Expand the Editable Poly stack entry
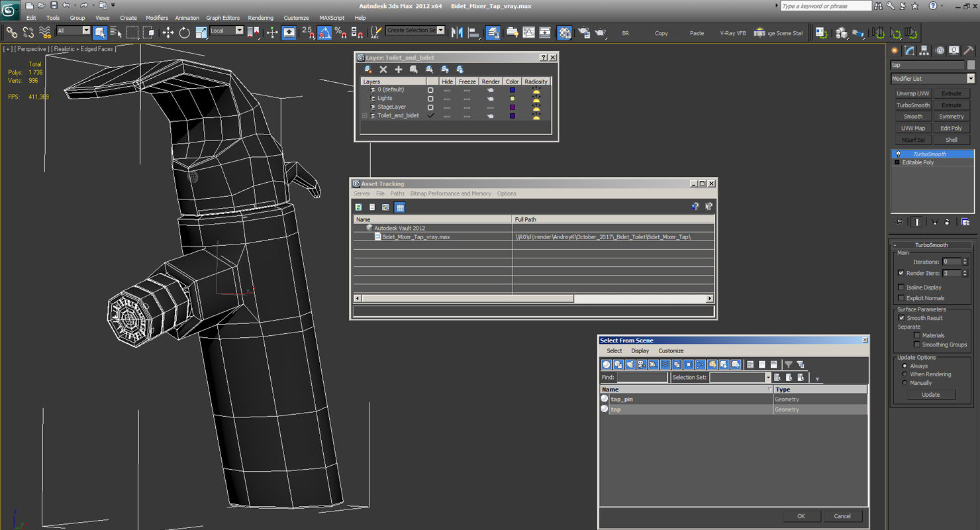The width and height of the screenshot is (980, 530). click(897, 162)
